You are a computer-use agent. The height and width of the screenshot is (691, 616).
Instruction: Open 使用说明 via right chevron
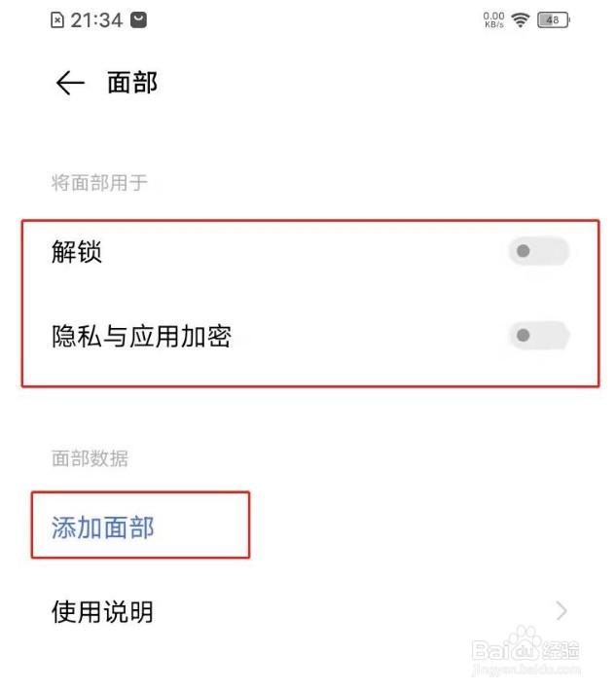pos(562,611)
